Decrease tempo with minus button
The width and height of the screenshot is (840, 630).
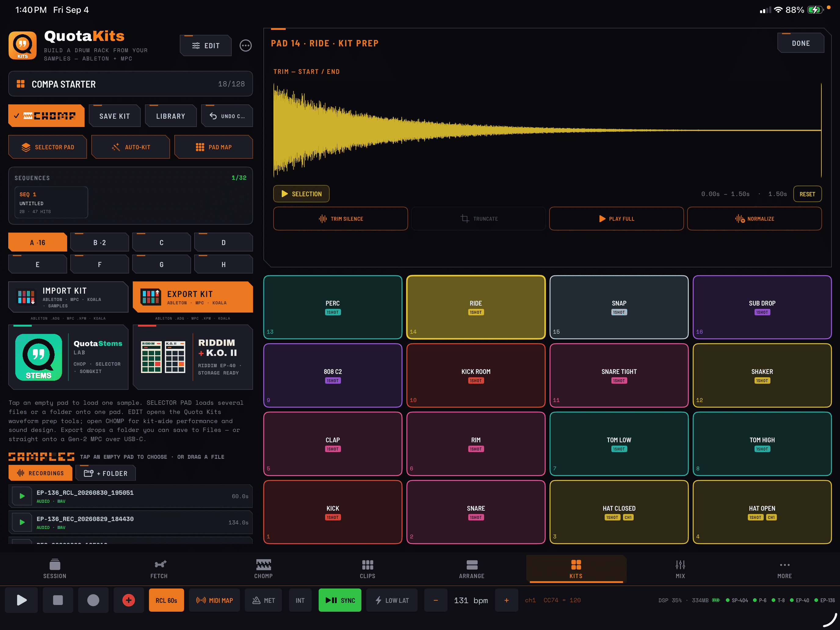point(436,600)
